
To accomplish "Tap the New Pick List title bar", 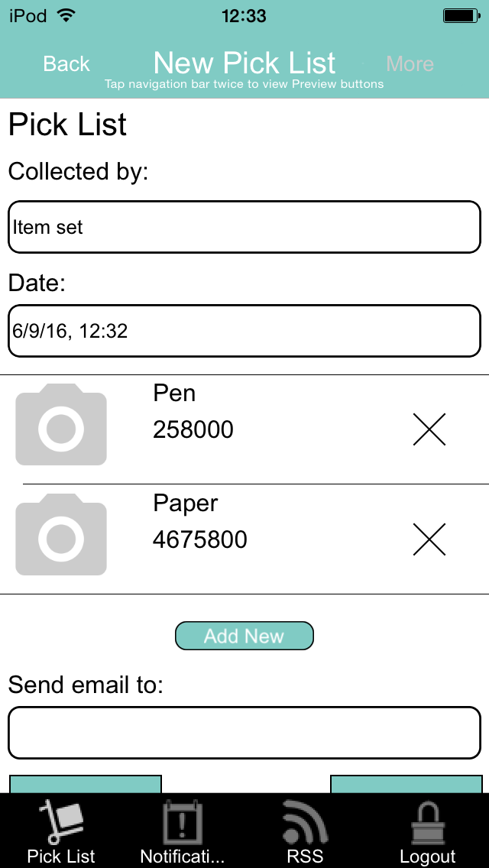I will pyautogui.click(x=244, y=63).
